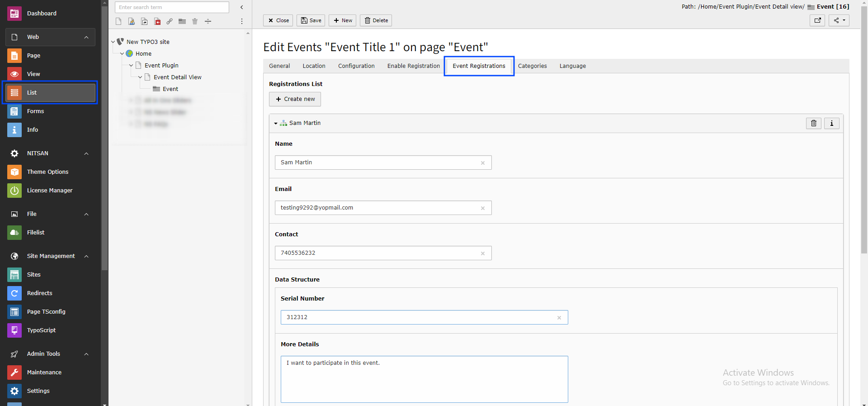Collapse the Admin Tools module group
This screenshot has width=868, height=406.
86,354
